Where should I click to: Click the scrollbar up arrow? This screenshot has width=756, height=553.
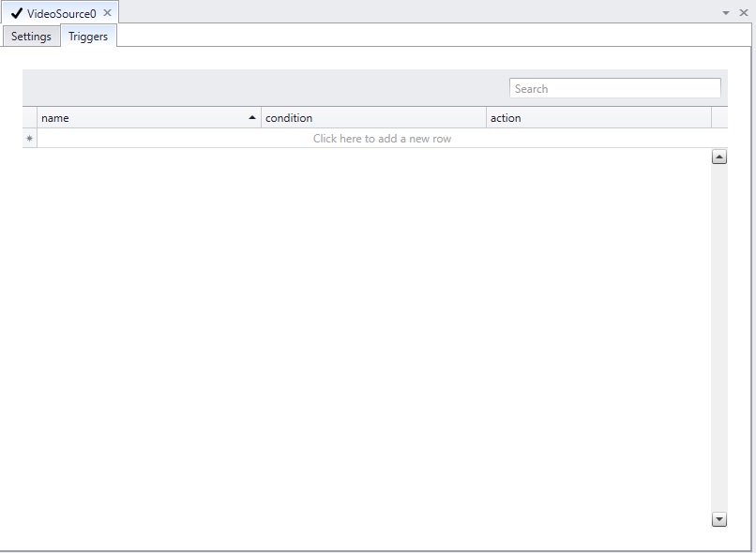click(x=719, y=157)
